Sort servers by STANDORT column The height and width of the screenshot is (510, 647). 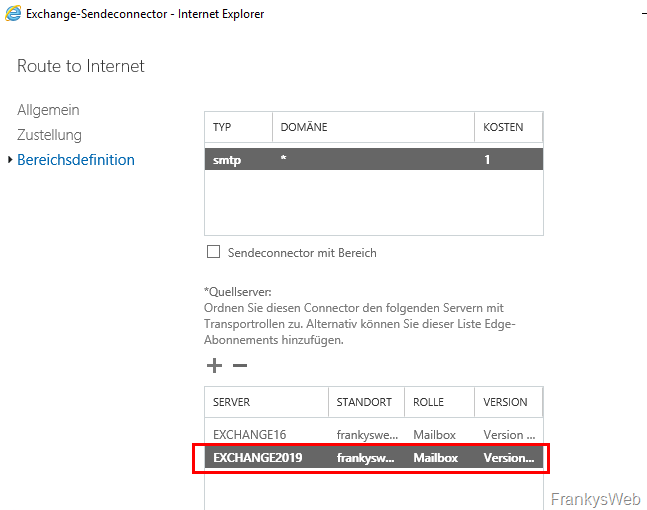tap(364, 402)
